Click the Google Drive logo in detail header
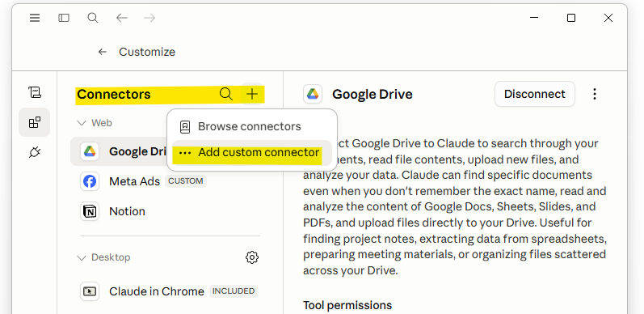This screenshot has width=644, height=314. [313, 94]
